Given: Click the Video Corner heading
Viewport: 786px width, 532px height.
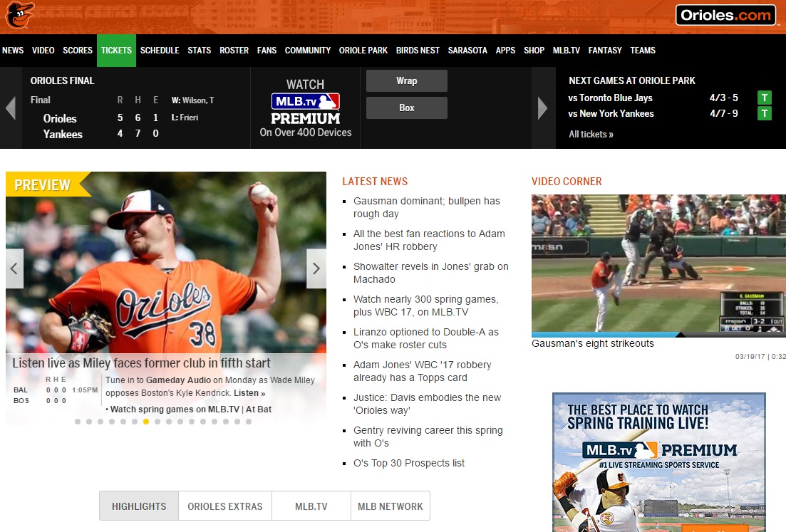Looking at the screenshot, I should click(x=567, y=182).
